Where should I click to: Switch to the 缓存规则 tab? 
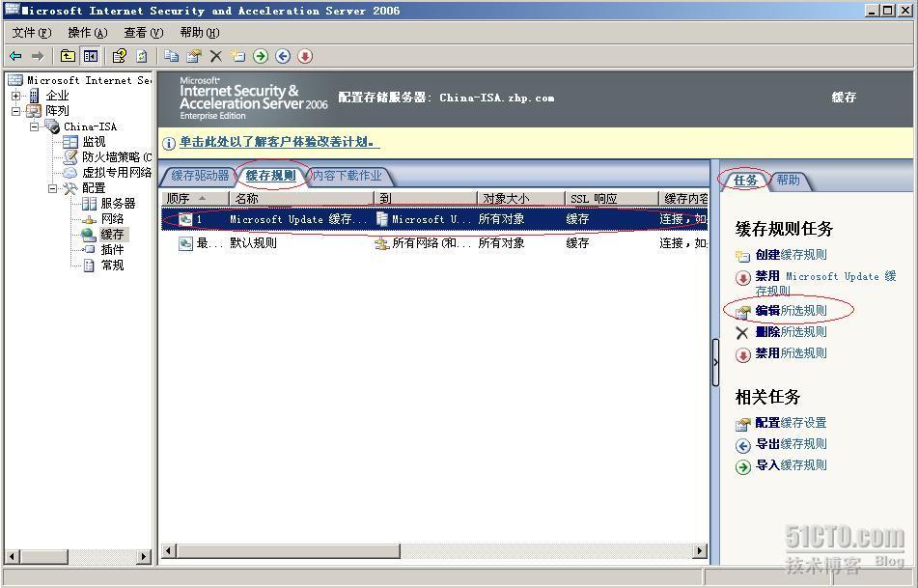coord(270,176)
